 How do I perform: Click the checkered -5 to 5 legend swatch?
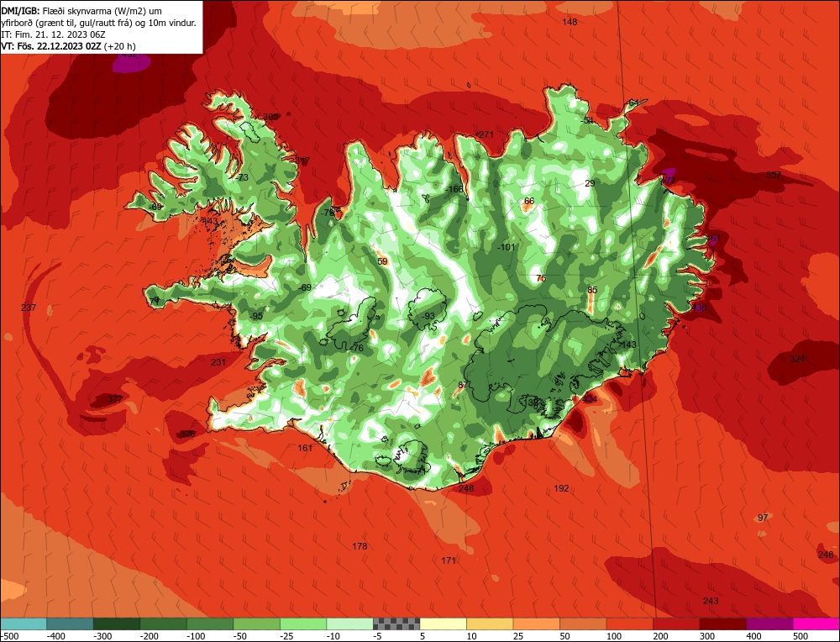click(x=396, y=624)
